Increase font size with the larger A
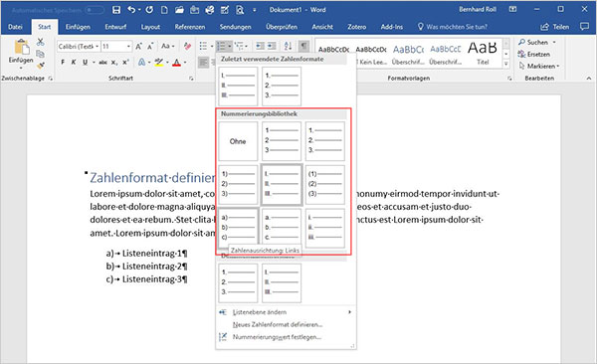Viewport: 597px width, 364px height. 139,47
